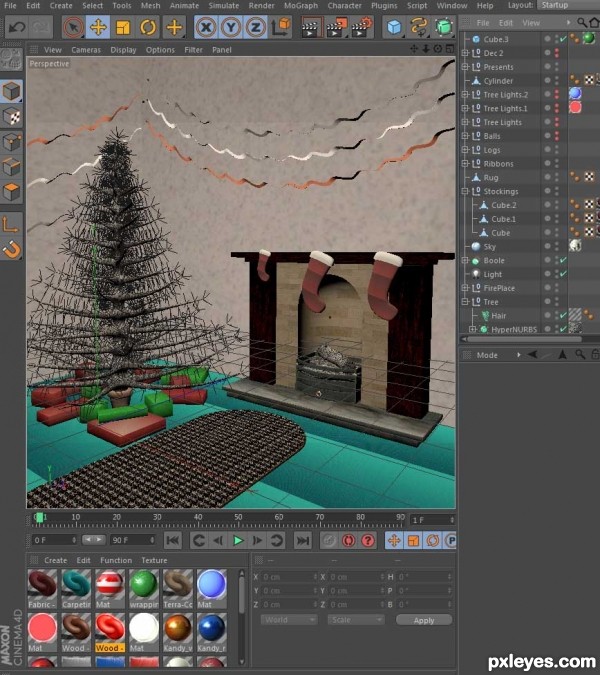The width and height of the screenshot is (600, 675).
Task: Click the current frame field showing 1 F
Action: tap(433, 520)
